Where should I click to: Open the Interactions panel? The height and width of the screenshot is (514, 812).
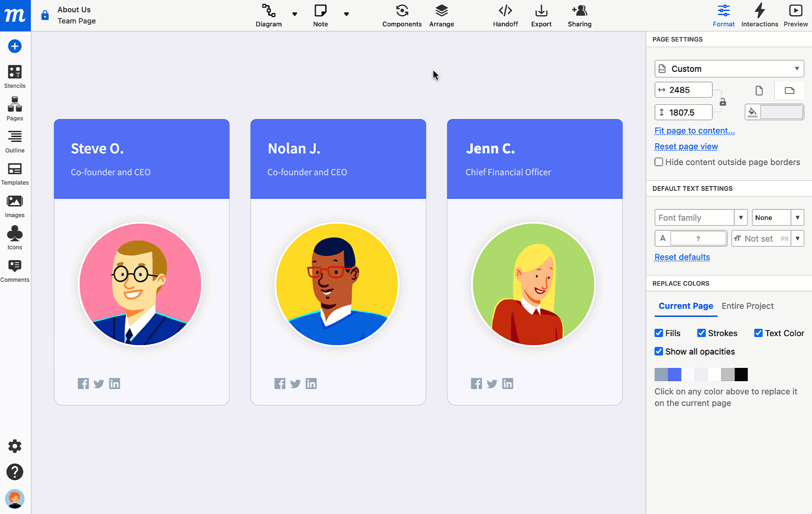coord(759,15)
